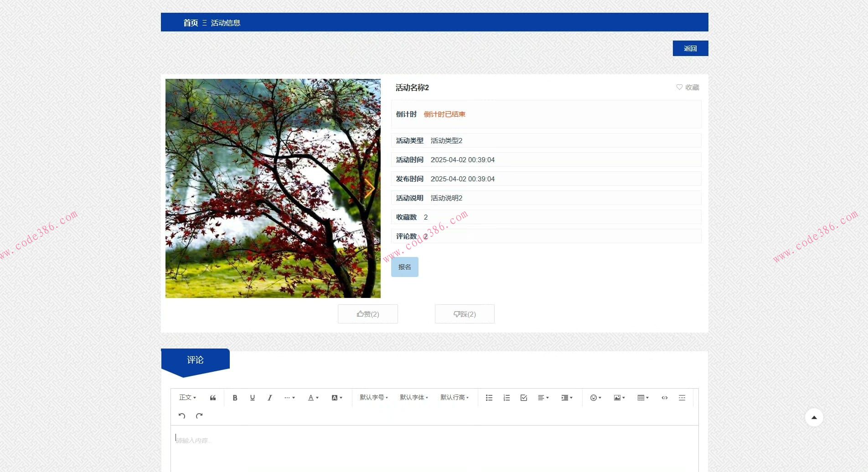The image size is (868, 472).
Task: Insert a bulleted list
Action: 489,398
